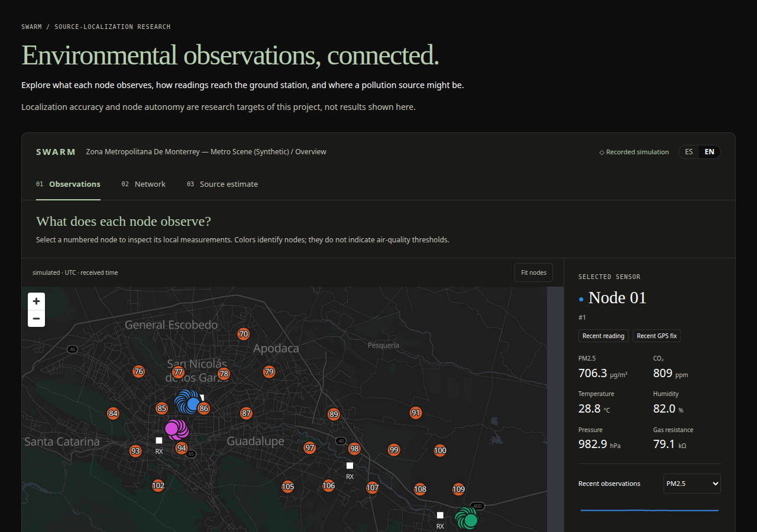
Task: Select node marker 102 on map
Action: pyautogui.click(x=158, y=486)
